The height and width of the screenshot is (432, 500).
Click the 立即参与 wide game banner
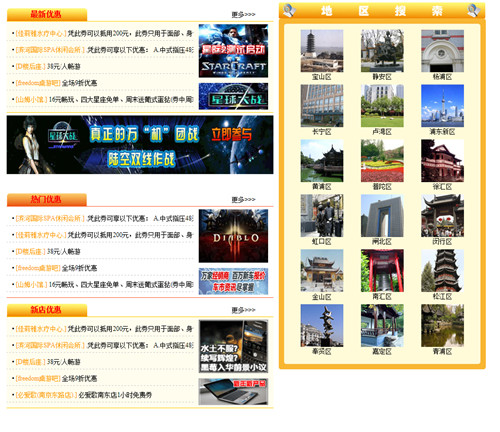(x=140, y=145)
